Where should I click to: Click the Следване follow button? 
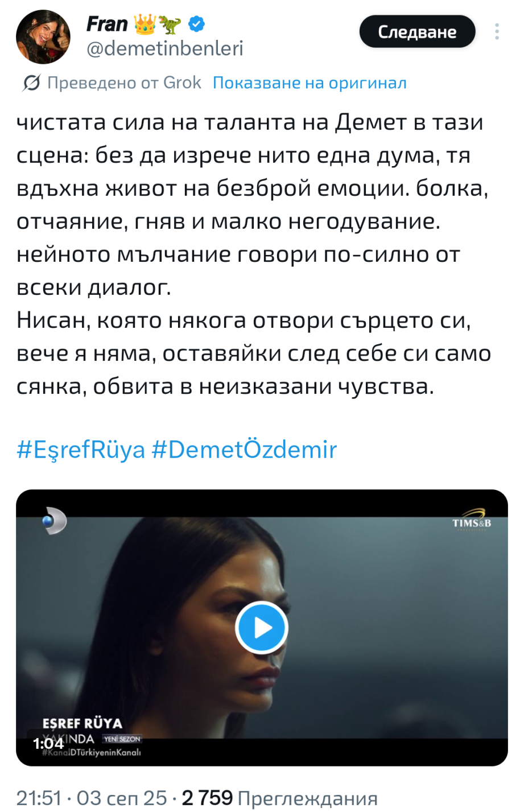pos(417,31)
